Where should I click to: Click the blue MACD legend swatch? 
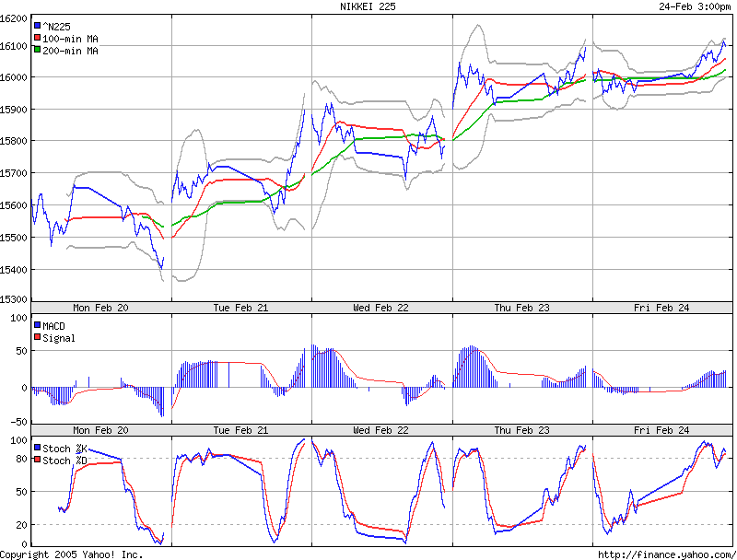click(37, 324)
